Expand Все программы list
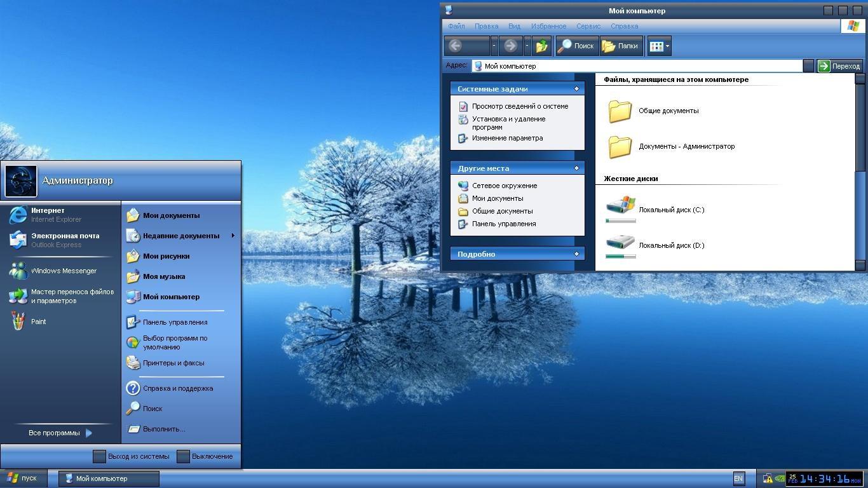This screenshot has width=868, height=488. (60, 433)
